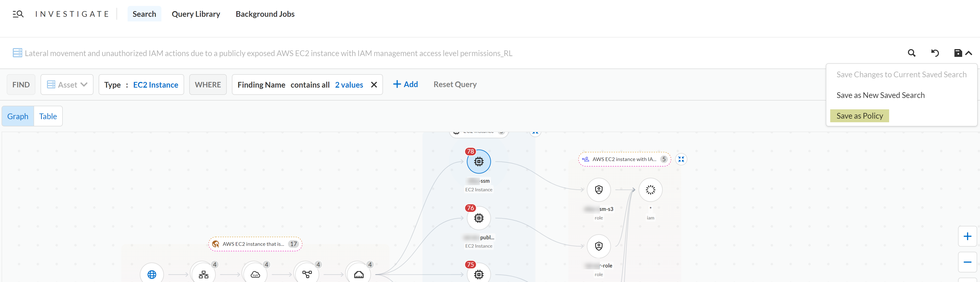Click the saved search title text
980x282 pixels.
point(269,53)
